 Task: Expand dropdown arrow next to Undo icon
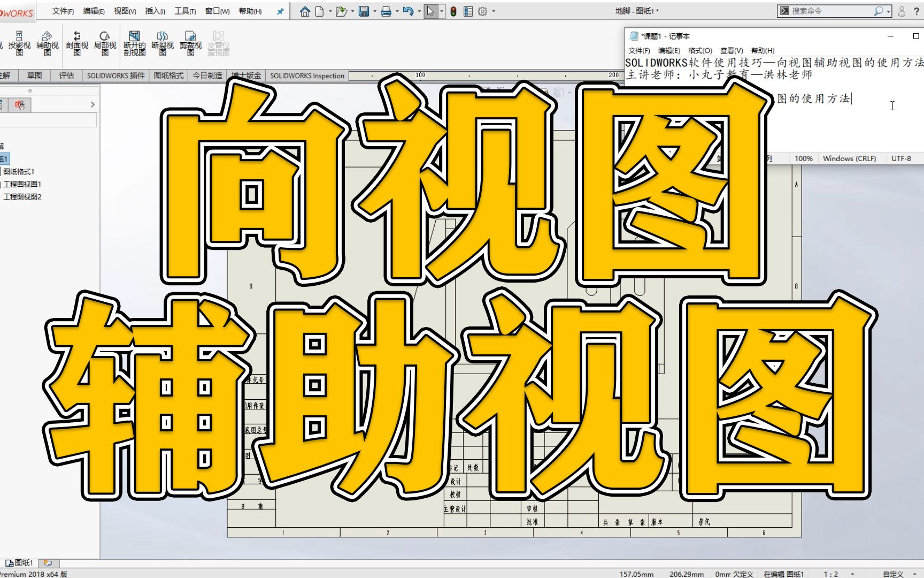(419, 11)
